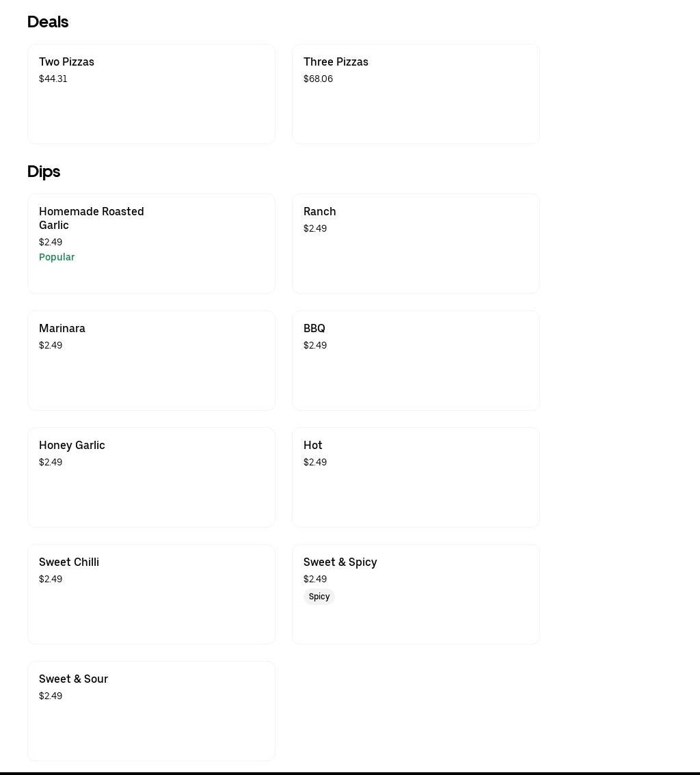Pick the Honey Garlic dip
The height and width of the screenshot is (775, 700).
pos(151,478)
